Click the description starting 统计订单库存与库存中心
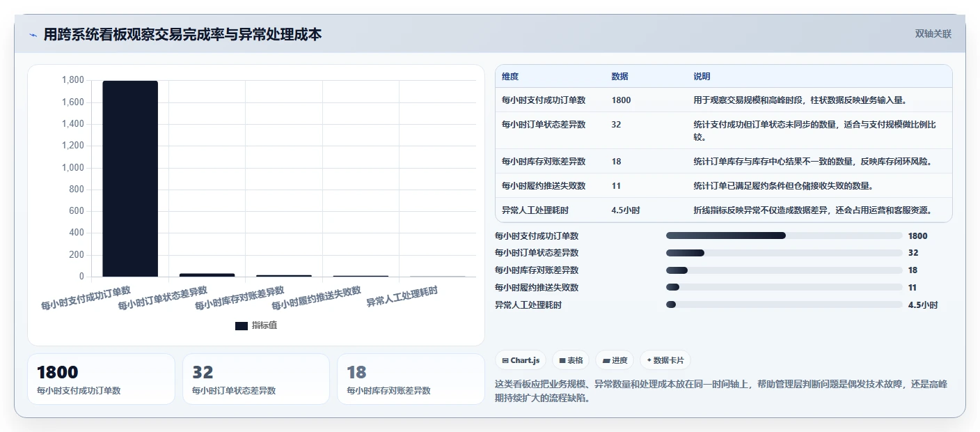 coord(812,162)
